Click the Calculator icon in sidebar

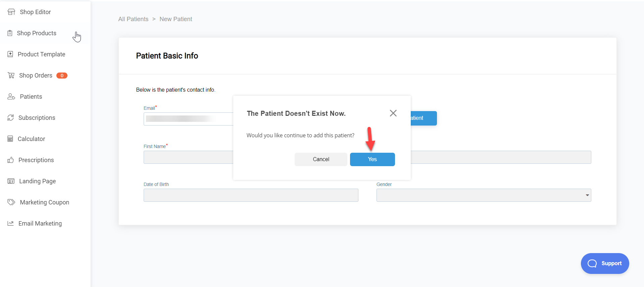pyautogui.click(x=10, y=139)
